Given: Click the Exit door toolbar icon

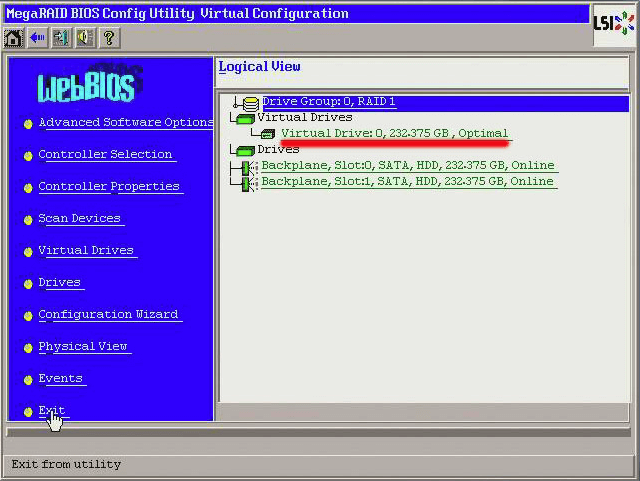Looking at the screenshot, I should 61,38.
